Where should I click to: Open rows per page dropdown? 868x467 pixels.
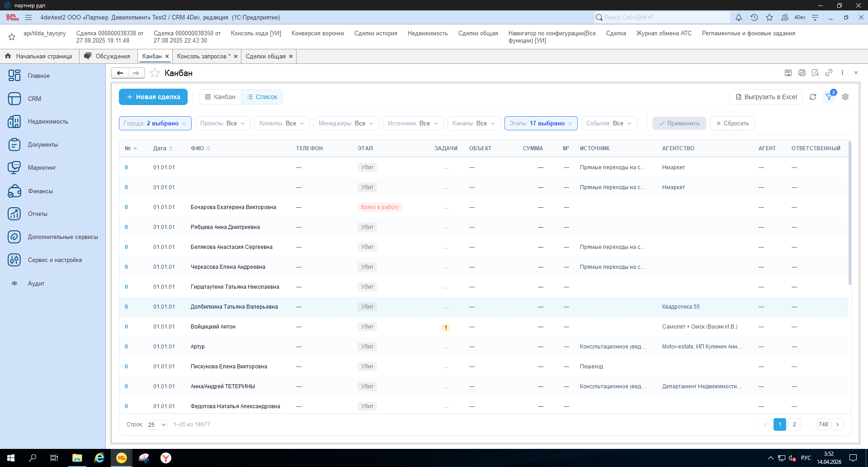pyautogui.click(x=157, y=424)
